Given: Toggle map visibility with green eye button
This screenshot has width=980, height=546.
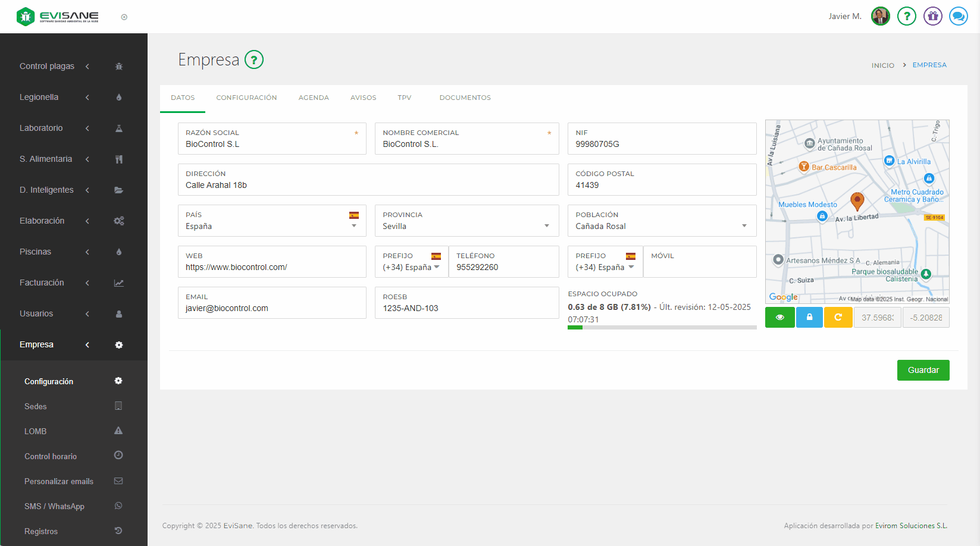Looking at the screenshot, I should coord(780,317).
